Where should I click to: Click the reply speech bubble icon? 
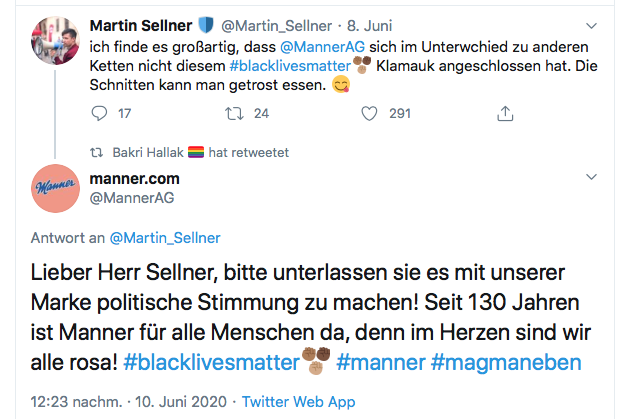coord(98,113)
